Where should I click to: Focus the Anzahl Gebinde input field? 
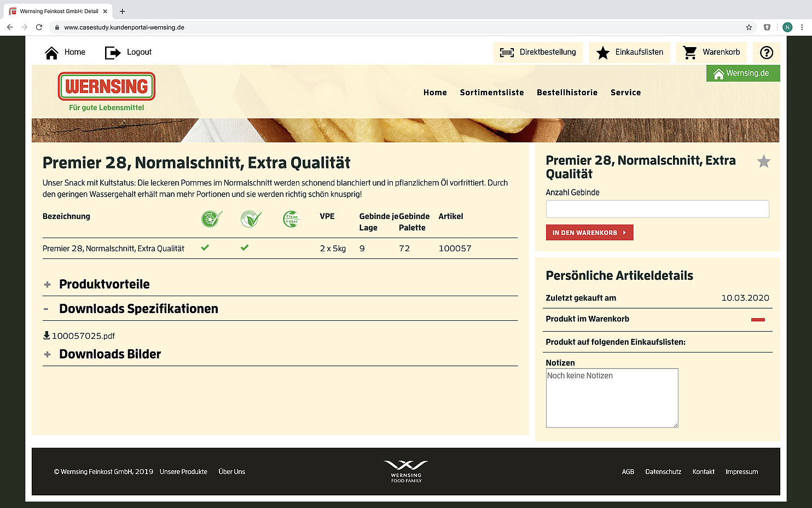point(657,209)
